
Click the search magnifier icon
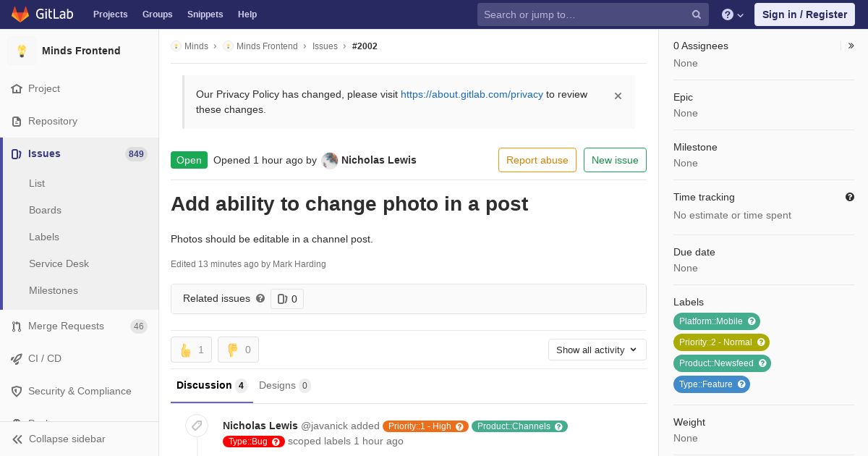pyautogui.click(x=697, y=14)
